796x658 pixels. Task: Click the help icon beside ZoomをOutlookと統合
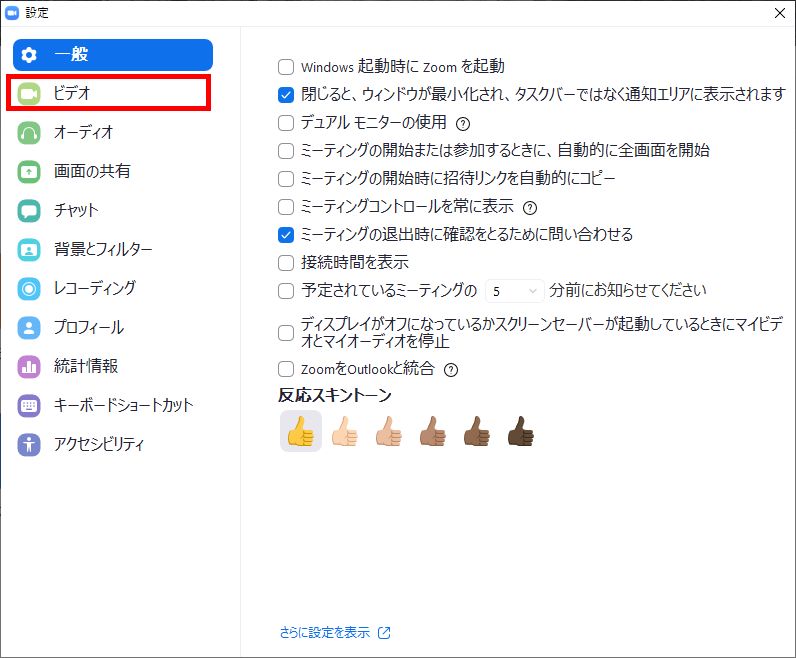tap(451, 370)
